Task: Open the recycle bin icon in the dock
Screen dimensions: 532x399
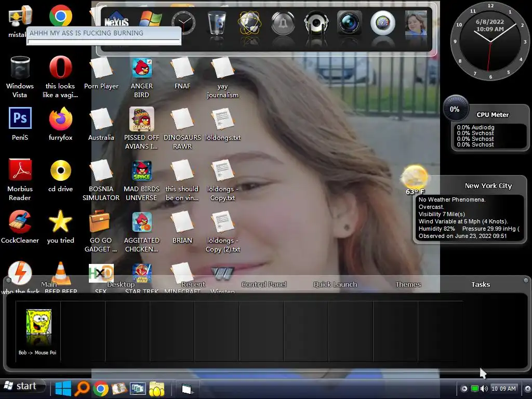Action: tap(217, 23)
